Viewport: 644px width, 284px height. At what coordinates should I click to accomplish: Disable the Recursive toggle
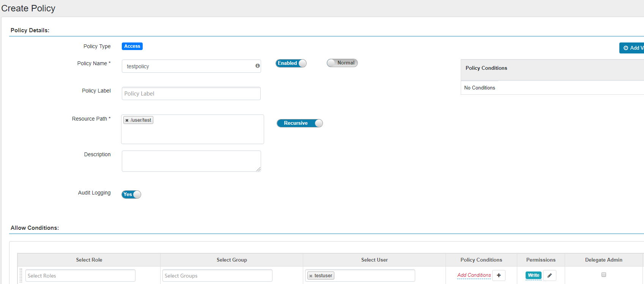click(x=299, y=123)
